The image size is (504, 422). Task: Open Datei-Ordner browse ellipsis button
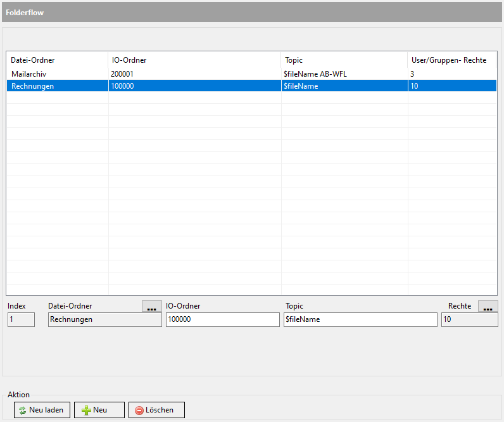pyautogui.click(x=151, y=307)
